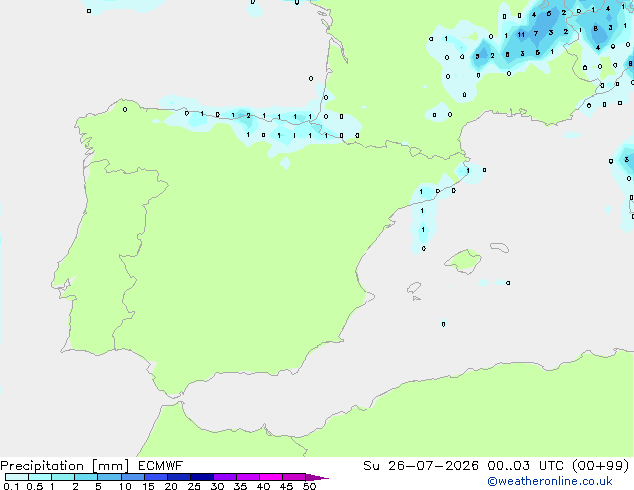Click the '25' legend scale value
The height and width of the screenshot is (490, 634).
point(194,486)
